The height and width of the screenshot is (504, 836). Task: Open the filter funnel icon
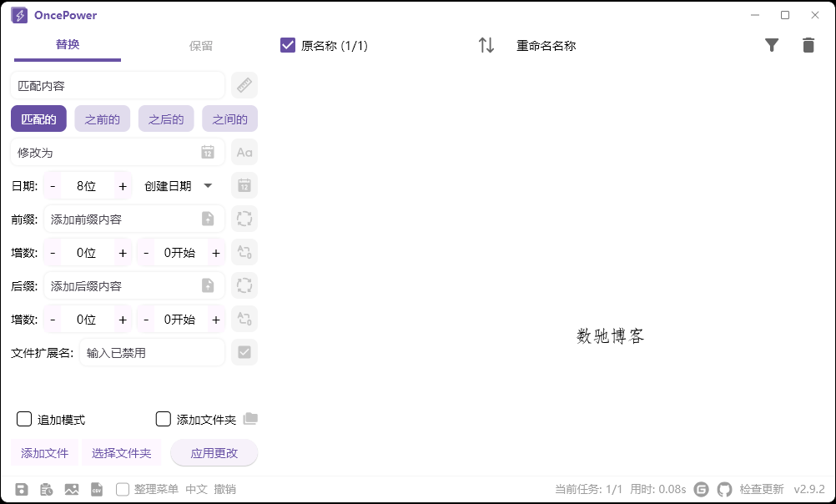(772, 45)
